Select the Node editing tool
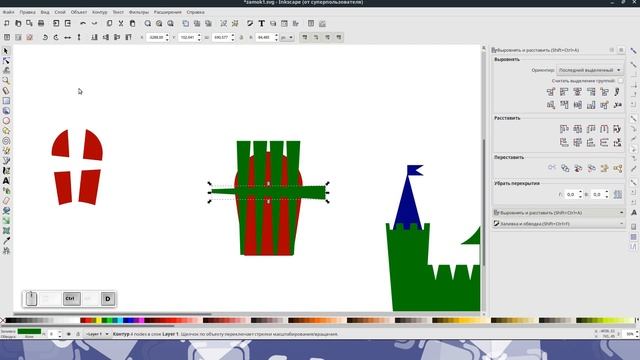Screen dimensions: 640x360 click(x=6, y=61)
